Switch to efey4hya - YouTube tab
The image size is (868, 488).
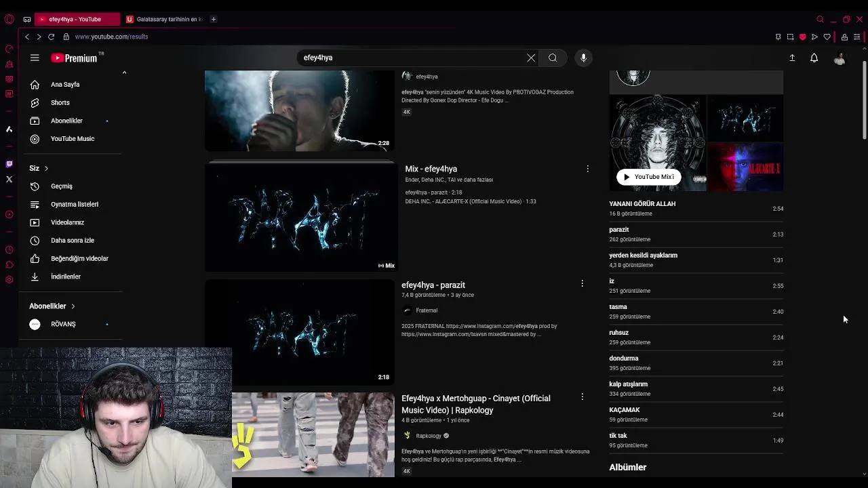point(77,19)
